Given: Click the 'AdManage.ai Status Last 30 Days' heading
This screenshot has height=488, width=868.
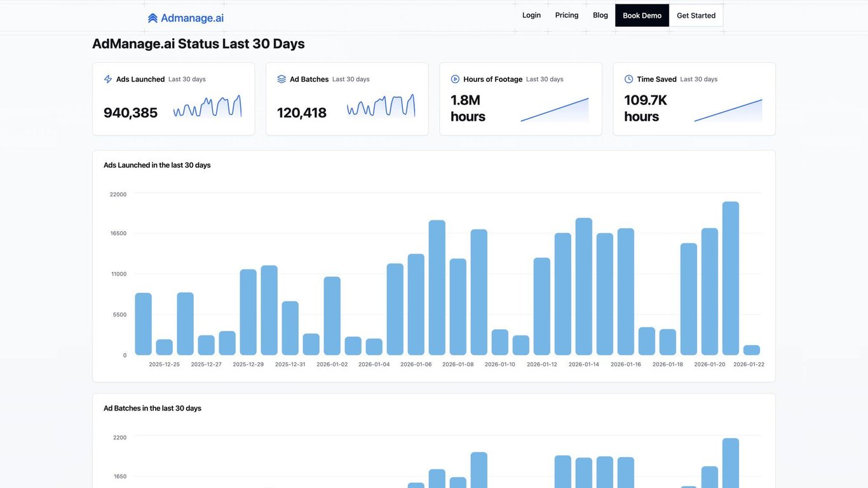Looking at the screenshot, I should pos(198,44).
